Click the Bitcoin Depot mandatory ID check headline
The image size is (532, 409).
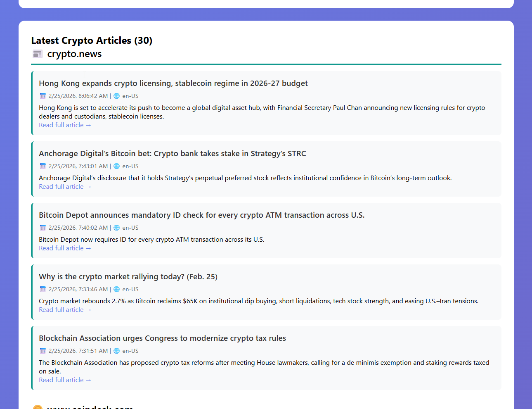(201, 215)
